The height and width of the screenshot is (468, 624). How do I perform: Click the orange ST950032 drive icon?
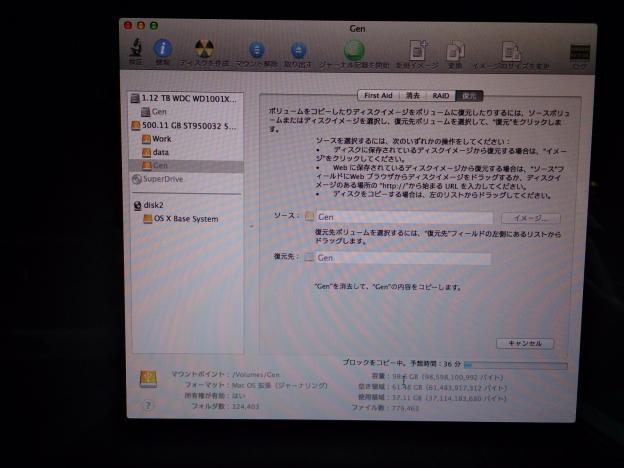coord(136,126)
